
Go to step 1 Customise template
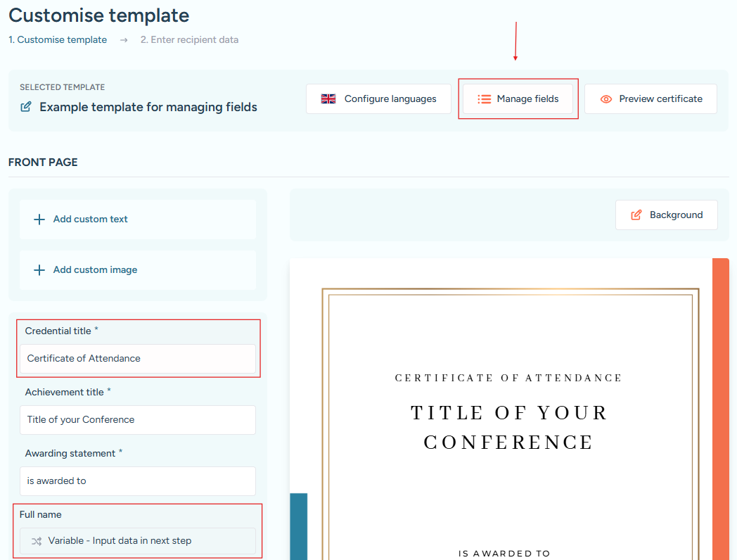click(58, 40)
